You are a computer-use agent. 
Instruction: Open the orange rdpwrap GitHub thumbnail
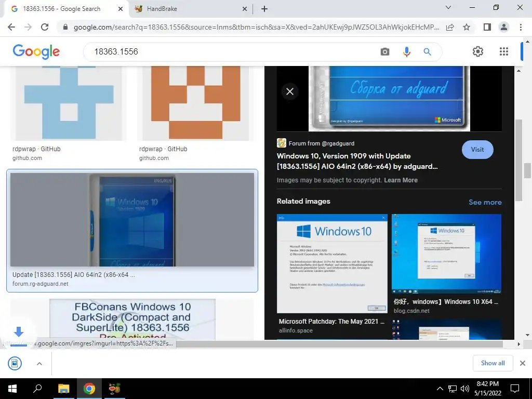pyautogui.click(x=196, y=103)
